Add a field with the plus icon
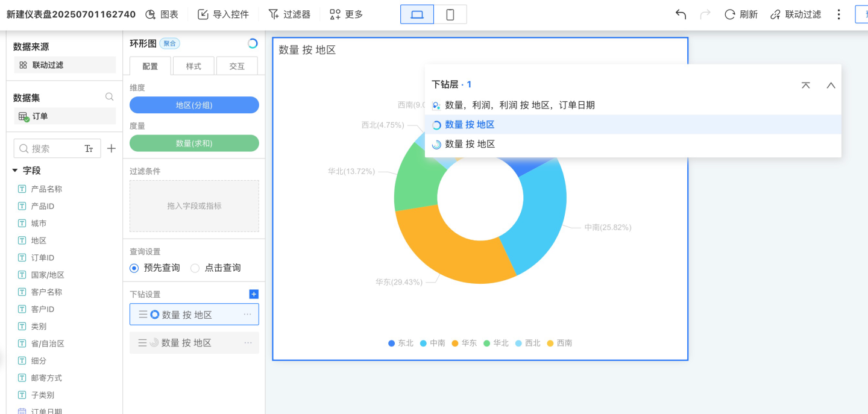 pyautogui.click(x=111, y=149)
